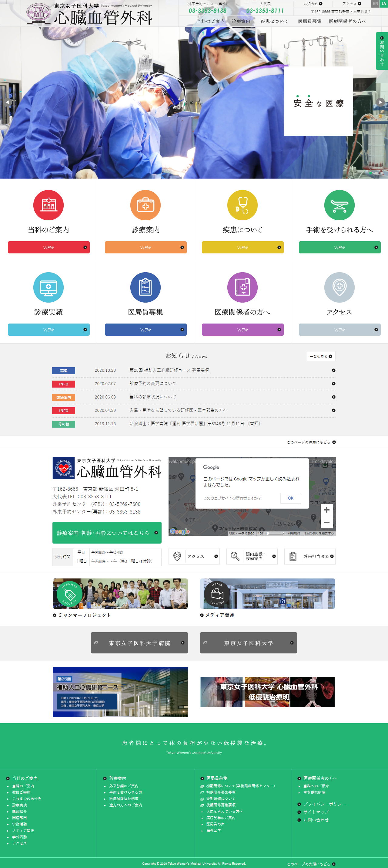
Task: Open the メディア関連 banner image
Action: tap(268, 593)
